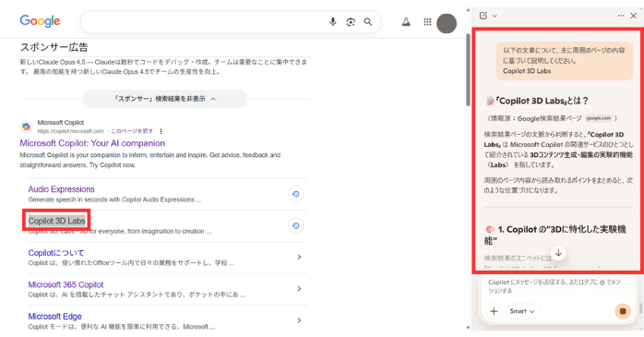Click the スポンサー広告 heading
Viewport: 644px width, 337px height.
54,47
